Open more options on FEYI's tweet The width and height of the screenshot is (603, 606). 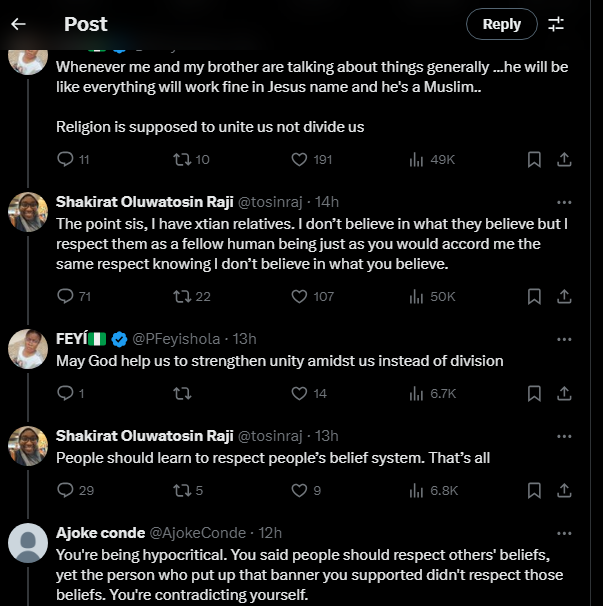tap(564, 338)
